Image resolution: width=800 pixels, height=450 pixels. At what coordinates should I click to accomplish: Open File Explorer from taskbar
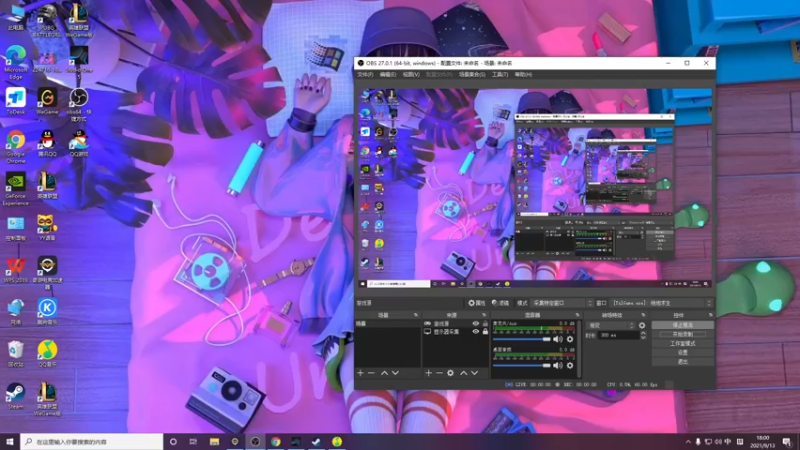(214, 442)
